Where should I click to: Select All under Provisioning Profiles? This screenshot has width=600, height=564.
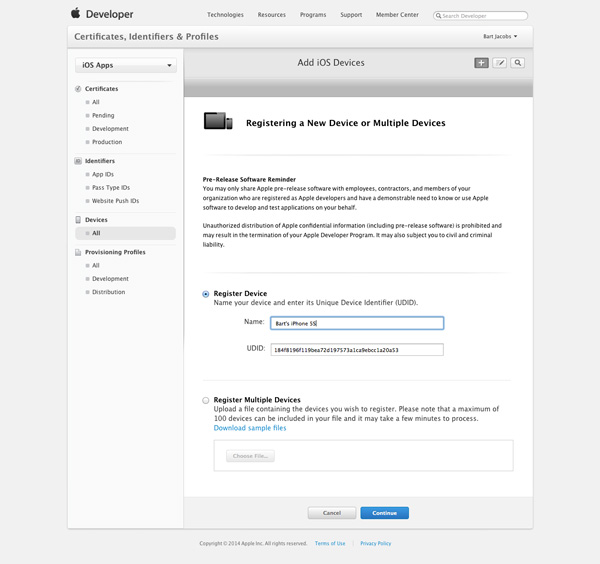click(96, 266)
